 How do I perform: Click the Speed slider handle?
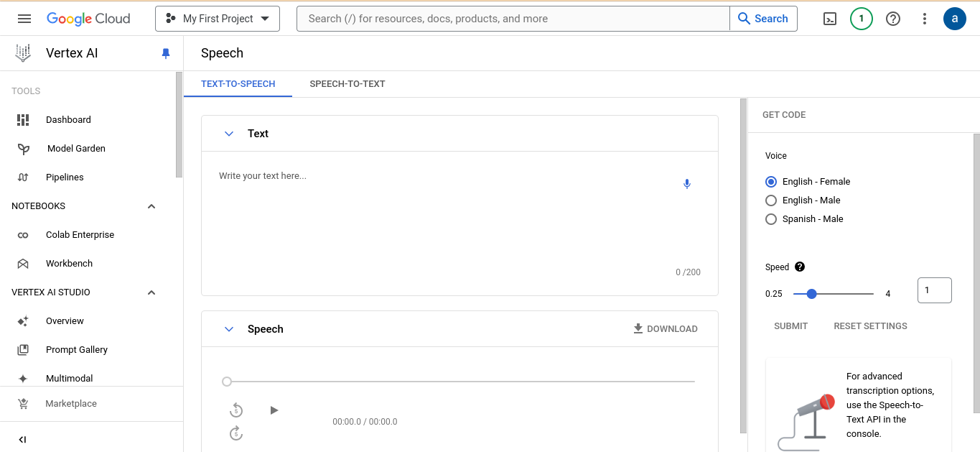point(812,294)
